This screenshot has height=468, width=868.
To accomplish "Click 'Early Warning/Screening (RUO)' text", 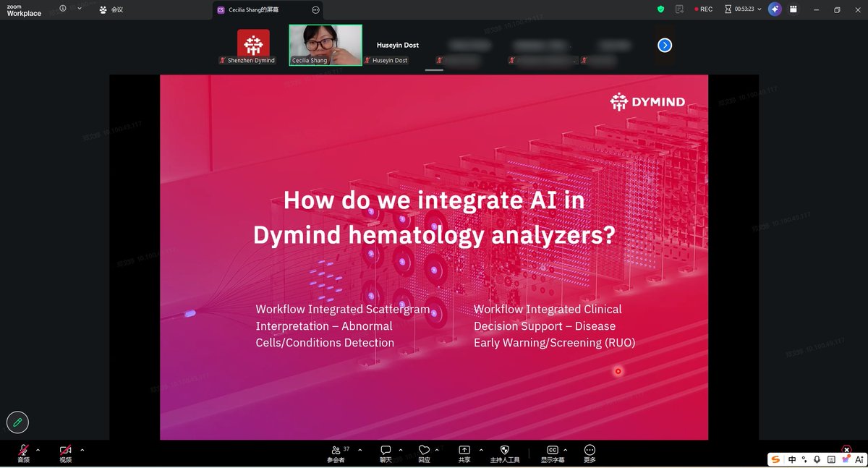I will tap(555, 343).
